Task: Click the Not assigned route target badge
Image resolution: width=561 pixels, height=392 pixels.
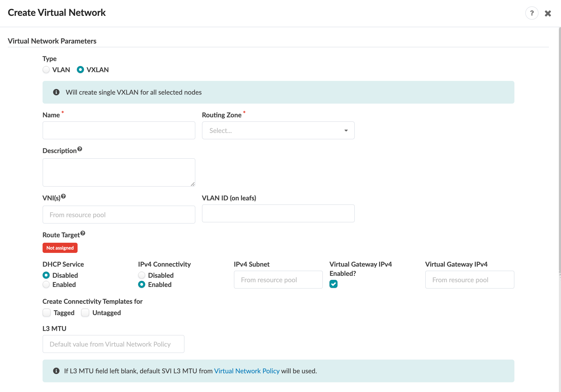Action: pyautogui.click(x=60, y=248)
